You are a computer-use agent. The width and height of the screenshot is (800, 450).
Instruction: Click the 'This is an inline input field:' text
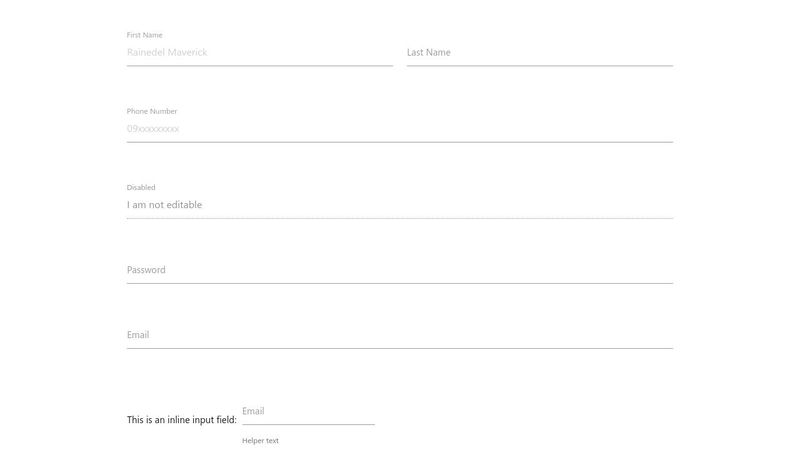(x=181, y=420)
